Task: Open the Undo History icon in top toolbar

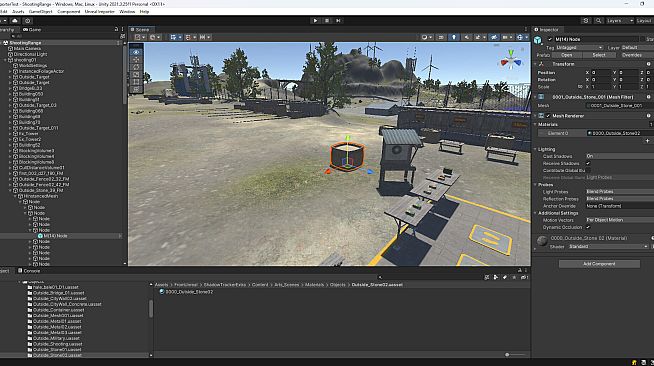Action: pos(586,20)
